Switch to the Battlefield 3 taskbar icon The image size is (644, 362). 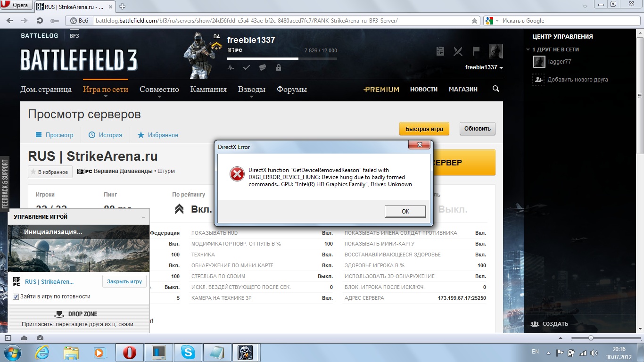point(245,352)
